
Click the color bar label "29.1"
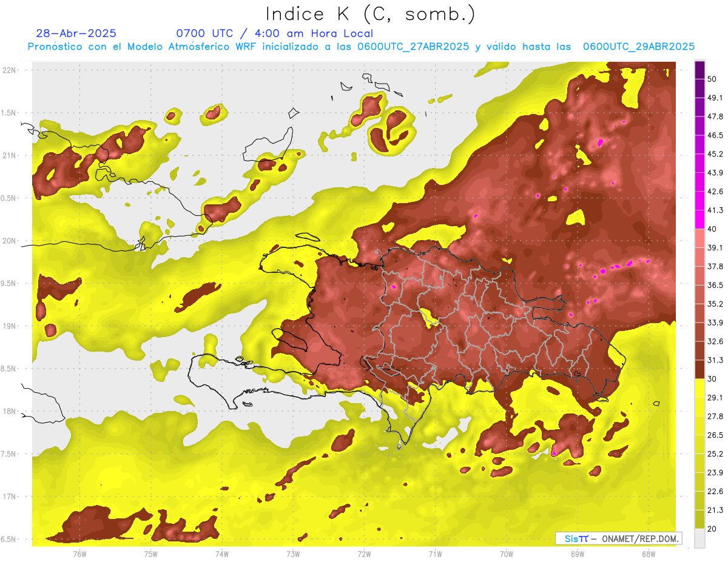(715, 397)
